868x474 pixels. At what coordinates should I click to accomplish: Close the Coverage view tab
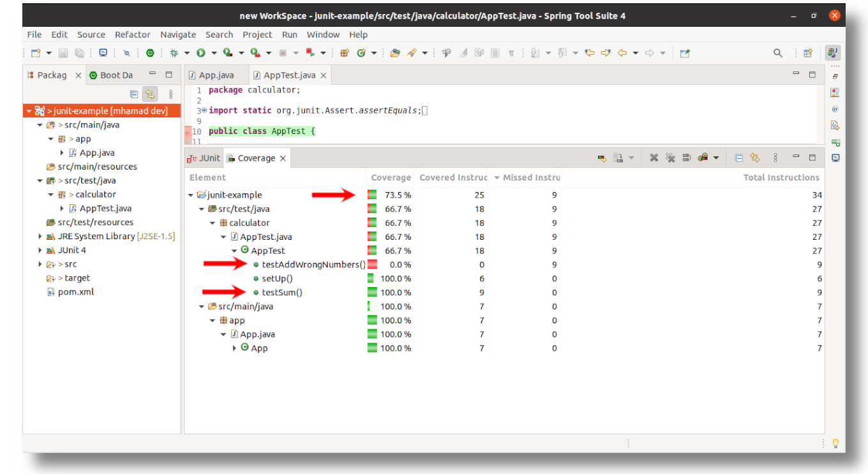283,158
